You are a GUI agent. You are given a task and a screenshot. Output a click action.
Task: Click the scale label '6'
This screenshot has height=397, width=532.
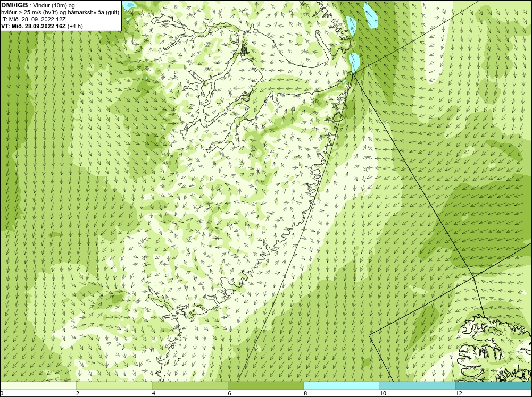coord(230,393)
